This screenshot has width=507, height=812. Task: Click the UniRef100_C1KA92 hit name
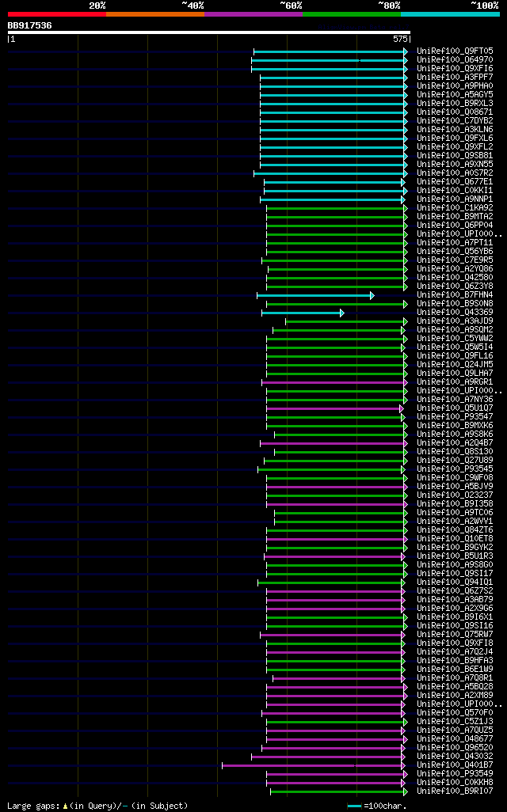(x=456, y=207)
